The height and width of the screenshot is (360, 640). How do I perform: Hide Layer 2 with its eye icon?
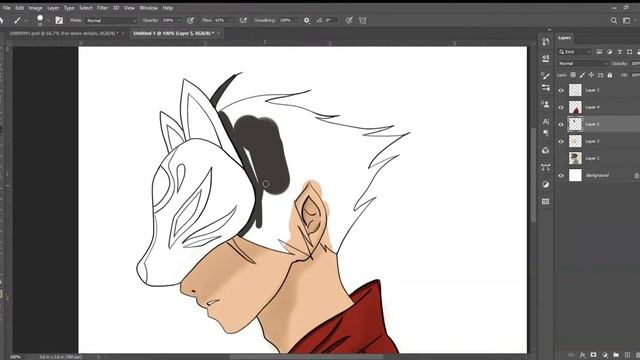561,90
